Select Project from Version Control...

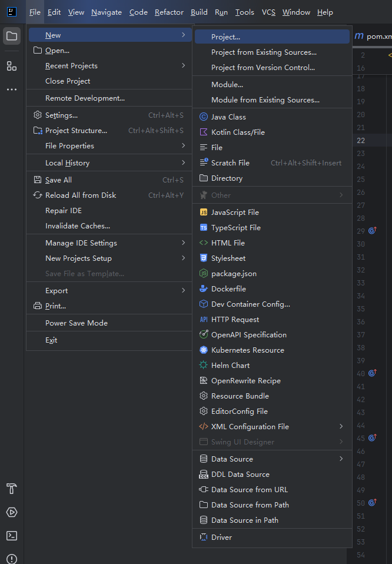pos(273,68)
